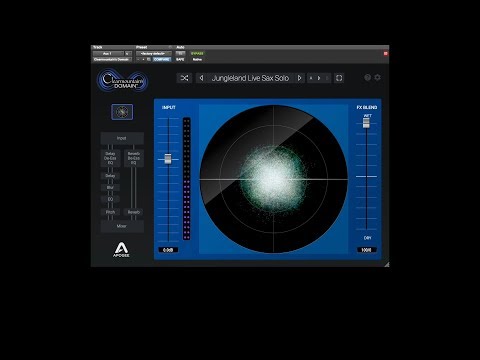Image resolution: width=480 pixels, height=360 pixels.
Task: Open the Pitch block
Action: [x=110, y=212]
